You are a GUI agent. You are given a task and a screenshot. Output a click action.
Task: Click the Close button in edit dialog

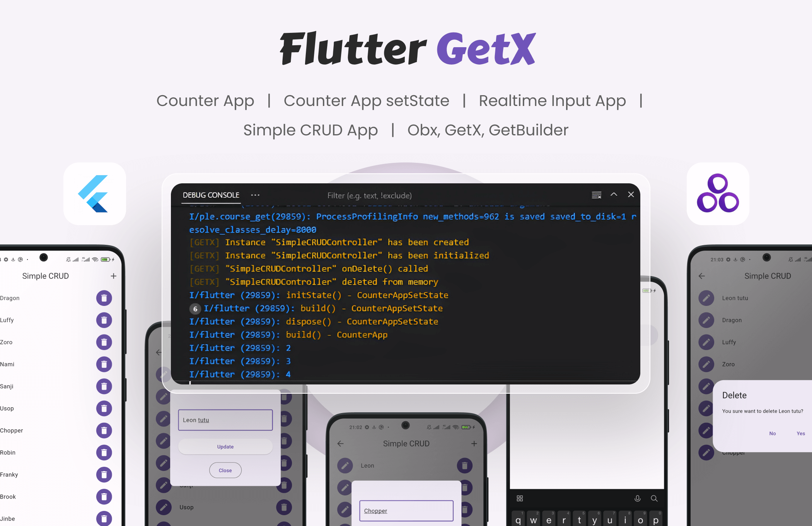tap(225, 470)
